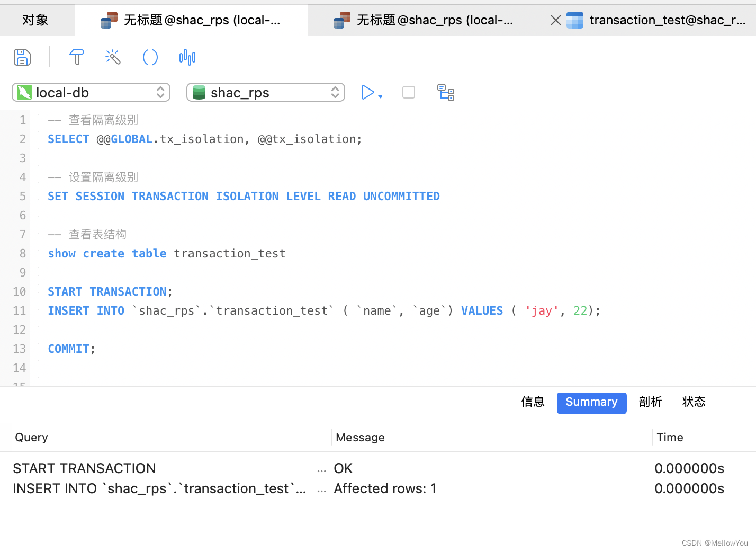Screen dimensions: 756x551
Task: Open the run options arrow beside play
Action: tap(381, 96)
